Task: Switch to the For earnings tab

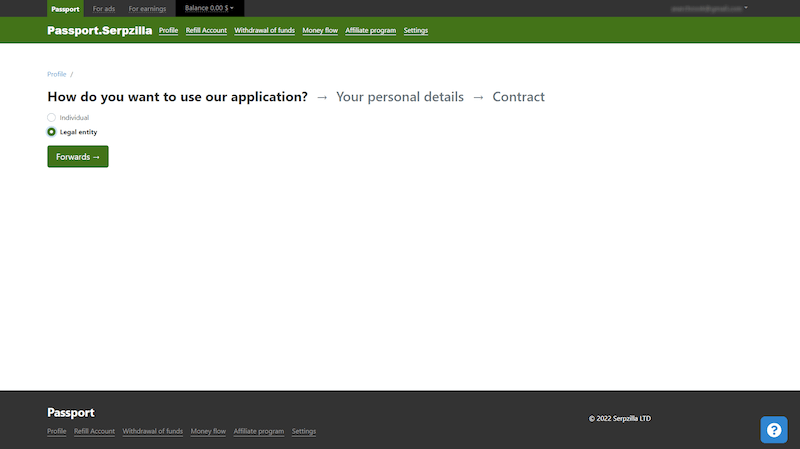Action: (x=147, y=8)
